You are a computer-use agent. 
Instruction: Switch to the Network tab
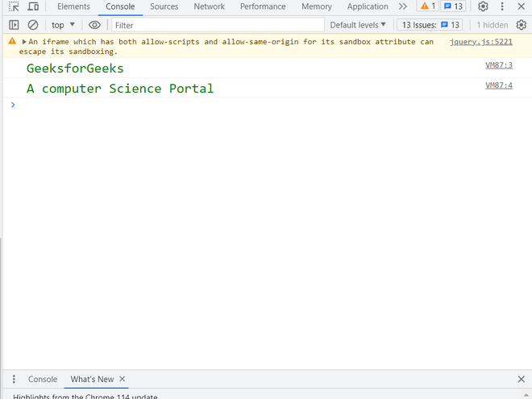[209, 6]
